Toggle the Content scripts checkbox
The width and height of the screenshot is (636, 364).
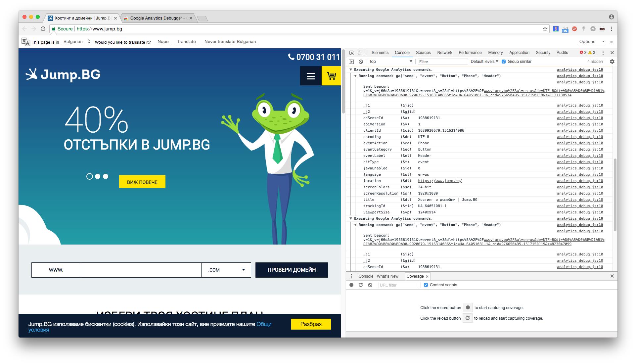(426, 285)
